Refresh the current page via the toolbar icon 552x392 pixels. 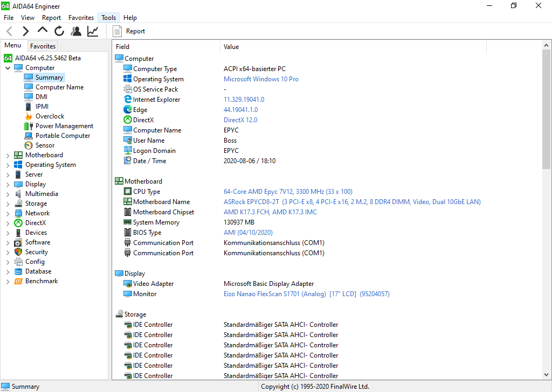tap(59, 31)
